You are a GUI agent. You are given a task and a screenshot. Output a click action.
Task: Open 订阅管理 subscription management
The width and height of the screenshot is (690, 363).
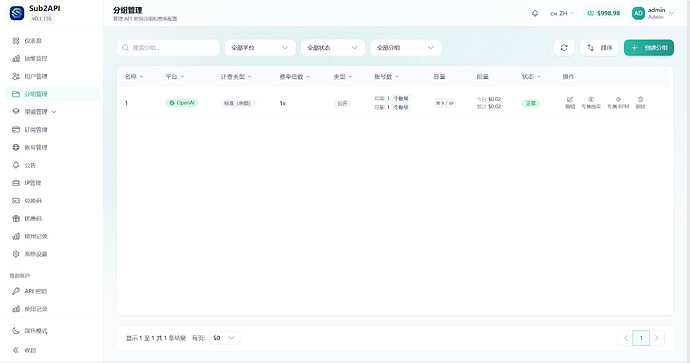click(x=51, y=129)
